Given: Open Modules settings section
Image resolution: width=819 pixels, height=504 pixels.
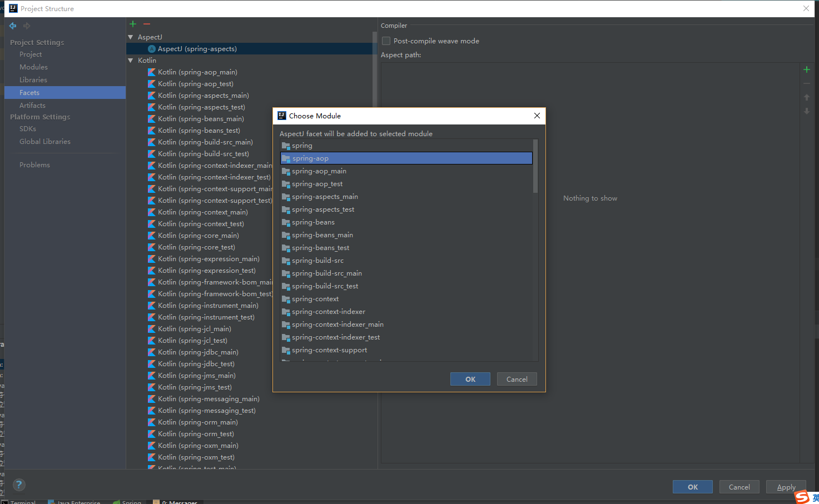Looking at the screenshot, I should pos(33,67).
